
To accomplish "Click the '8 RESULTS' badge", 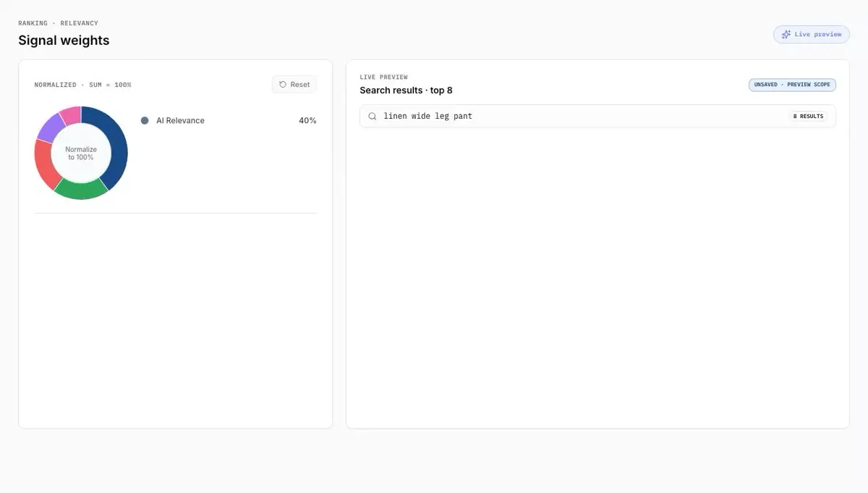I will point(808,116).
